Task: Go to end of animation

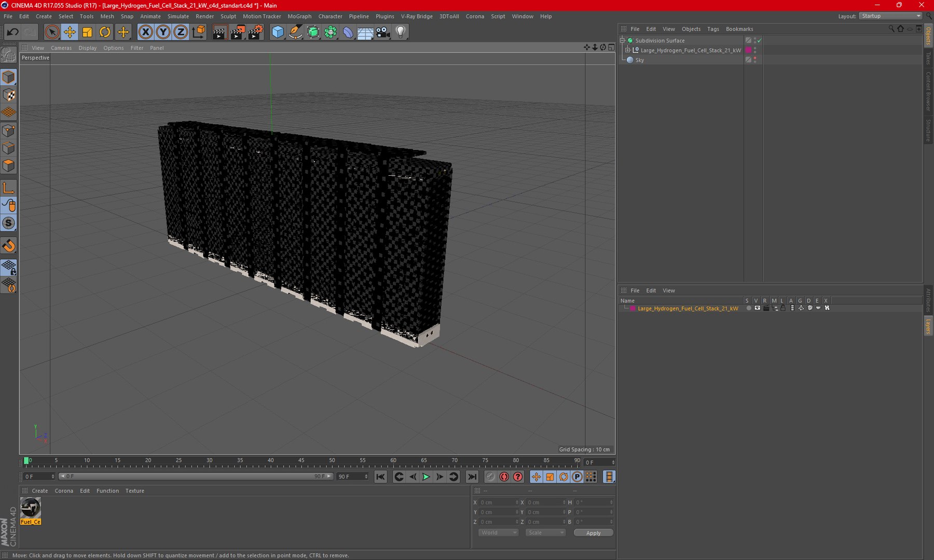Action: pyautogui.click(x=472, y=477)
